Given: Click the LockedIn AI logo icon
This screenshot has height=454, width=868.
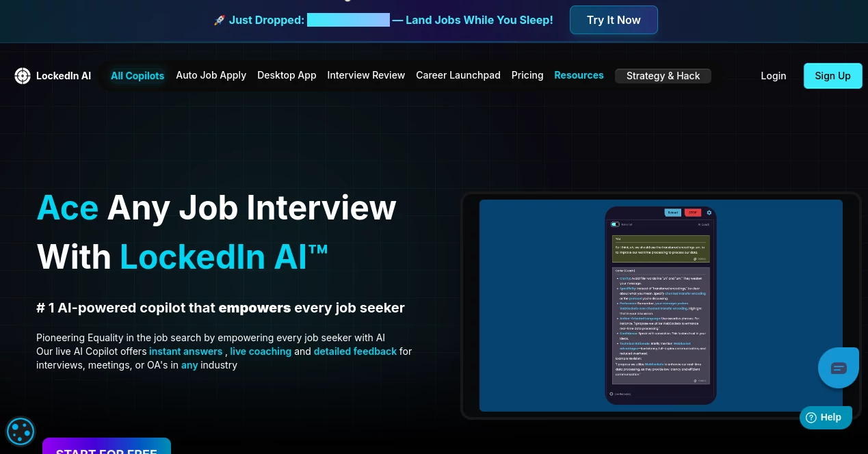Looking at the screenshot, I should click(x=23, y=76).
